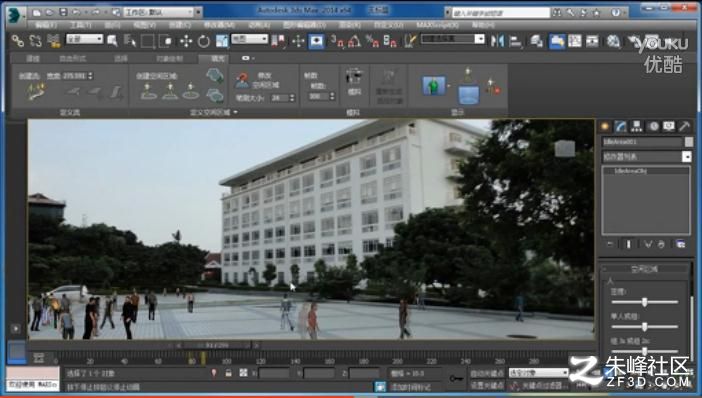Choose the Bind to Space Warp tool
Screen dimensions: 702x398
pyautogui.click(x=54, y=41)
